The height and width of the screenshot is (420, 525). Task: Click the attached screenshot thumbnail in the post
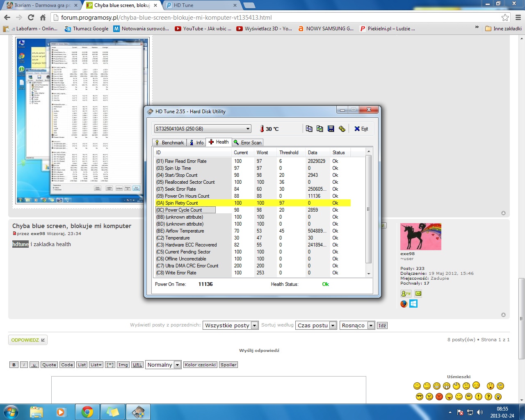point(82,121)
